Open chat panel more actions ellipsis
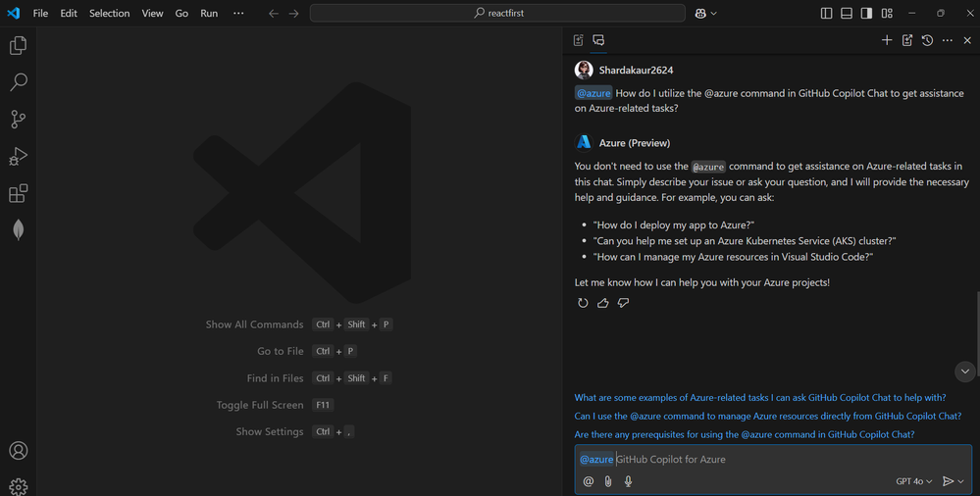Screen dimensions: 980x496 [x=948, y=40]
